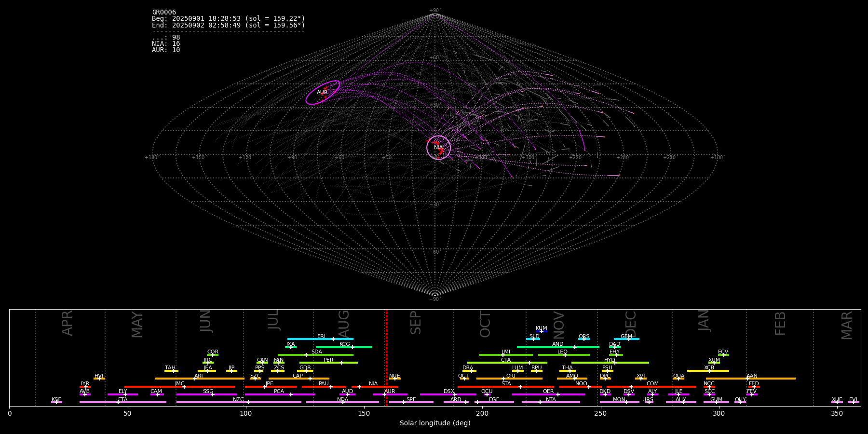Select the COM shower label in timeline
This screenshot has width=868, height=434.
(652, 384)
